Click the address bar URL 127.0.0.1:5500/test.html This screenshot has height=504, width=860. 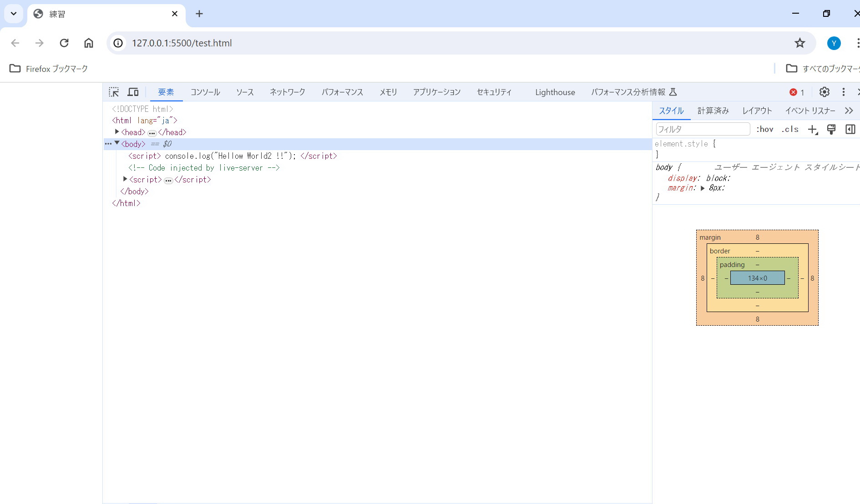point(182,43)
